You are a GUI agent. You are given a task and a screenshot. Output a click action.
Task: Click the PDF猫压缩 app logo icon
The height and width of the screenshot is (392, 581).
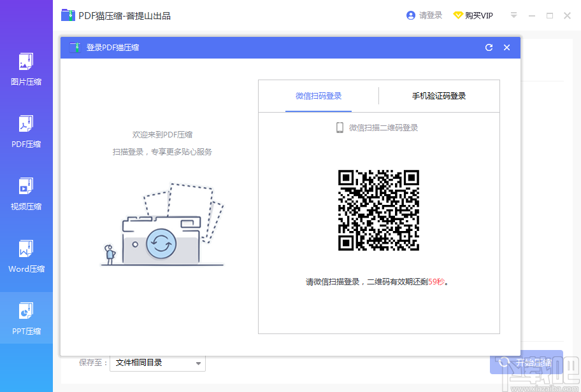point(68,15)
